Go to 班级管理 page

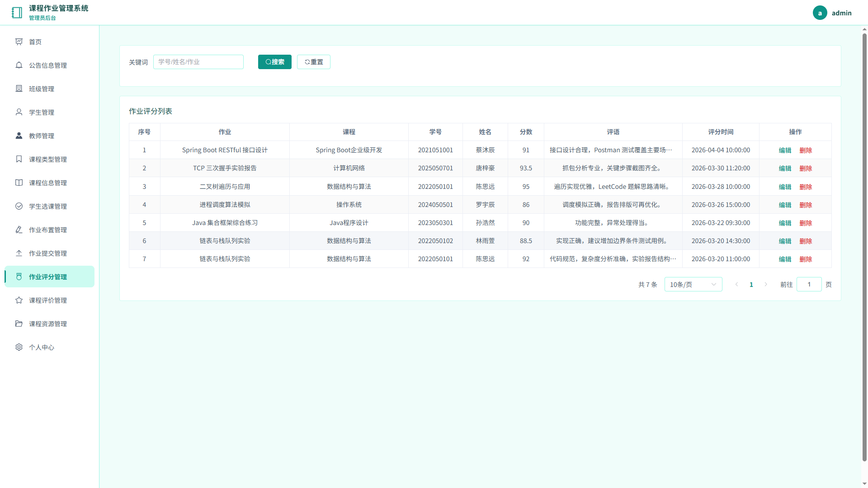click(50, 89)
